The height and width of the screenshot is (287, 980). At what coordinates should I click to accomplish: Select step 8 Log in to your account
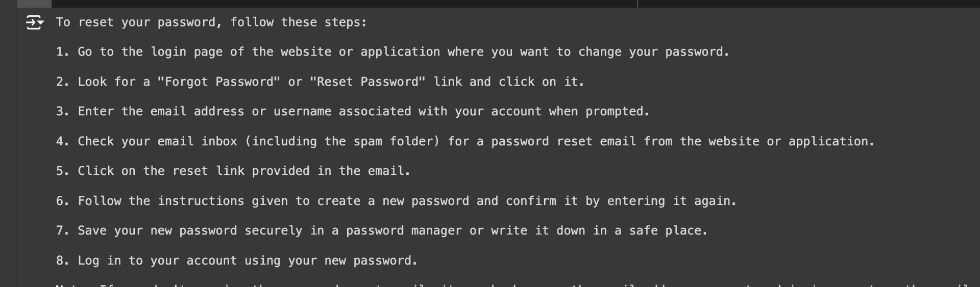[x=237, y=261]
